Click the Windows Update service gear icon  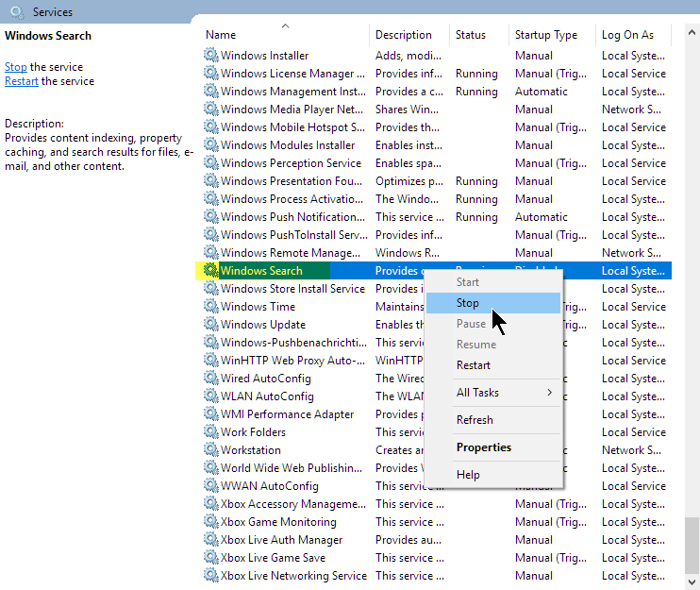[210, 325]
